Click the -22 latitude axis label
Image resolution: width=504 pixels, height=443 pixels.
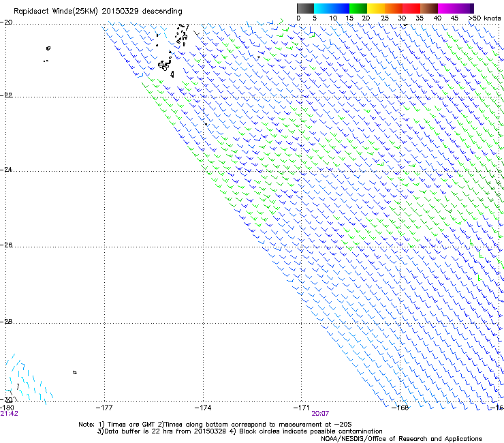(6, 95)
